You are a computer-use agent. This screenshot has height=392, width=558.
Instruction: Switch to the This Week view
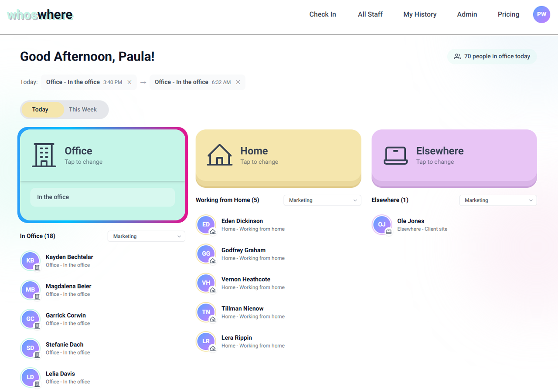(x=84, y=109)
